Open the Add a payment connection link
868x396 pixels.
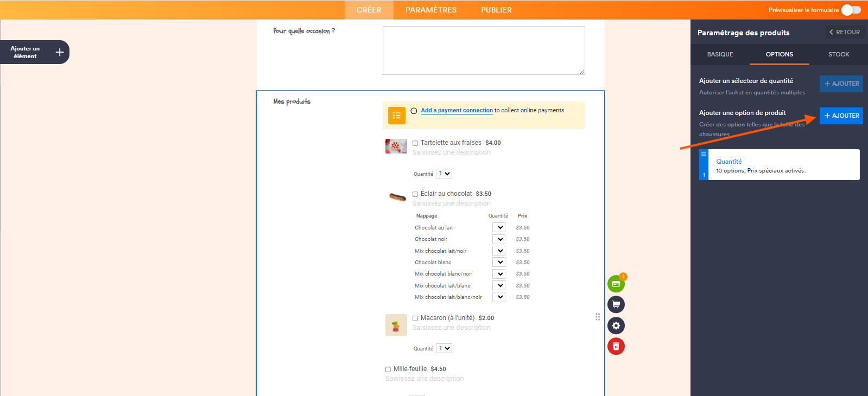pyautogui.click(x=457, y=110)
